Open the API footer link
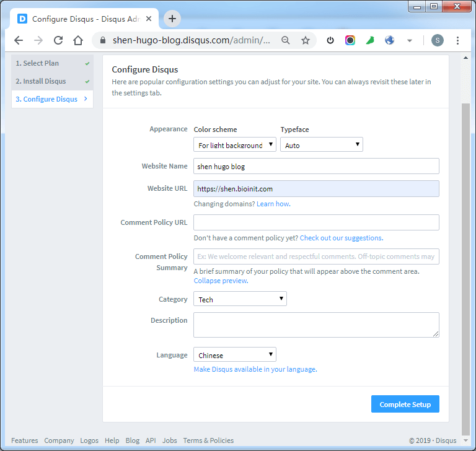Screen dimensions: 476x451 pos(151,440)
